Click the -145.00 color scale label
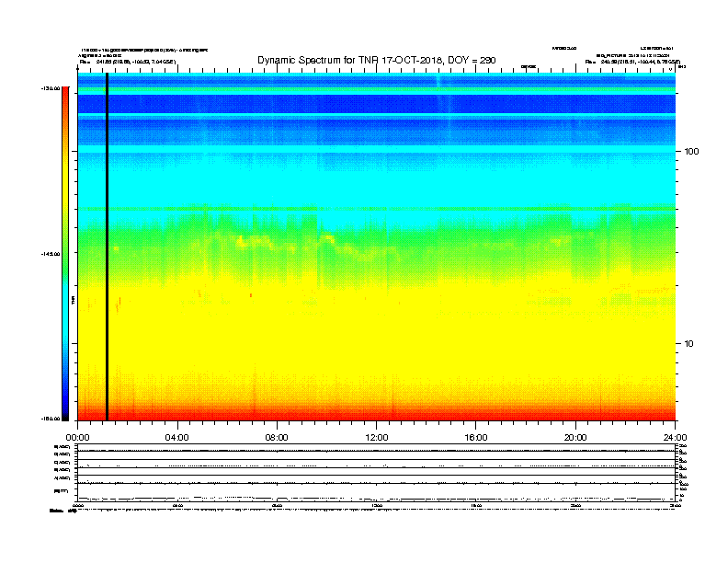This screenshot has width=728, height=563. tap(51, 254)
